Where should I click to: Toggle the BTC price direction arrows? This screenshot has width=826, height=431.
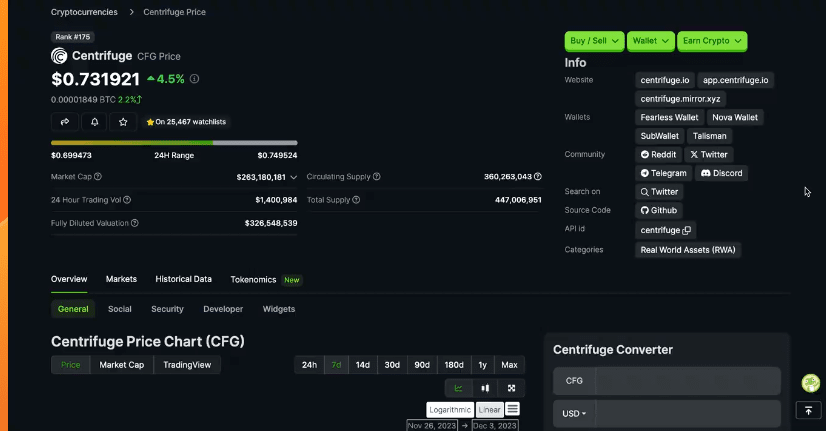(139, 99)
